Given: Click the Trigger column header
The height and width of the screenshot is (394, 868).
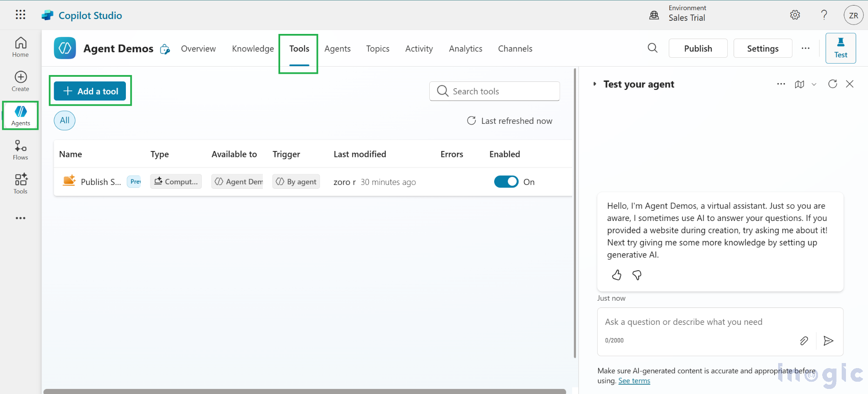Looking at the screenshot, I should tap(286, 154).
